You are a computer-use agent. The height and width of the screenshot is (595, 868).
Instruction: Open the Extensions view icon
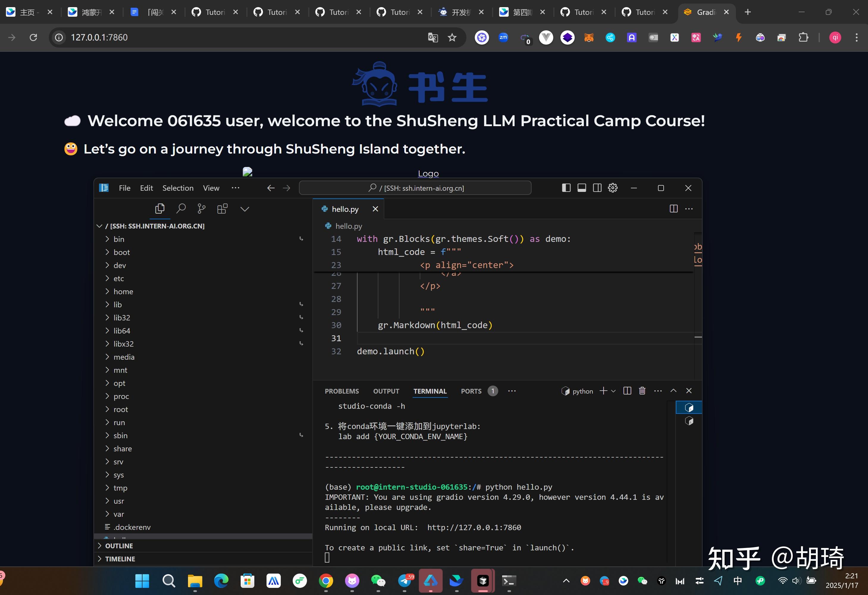coord(222,209)
